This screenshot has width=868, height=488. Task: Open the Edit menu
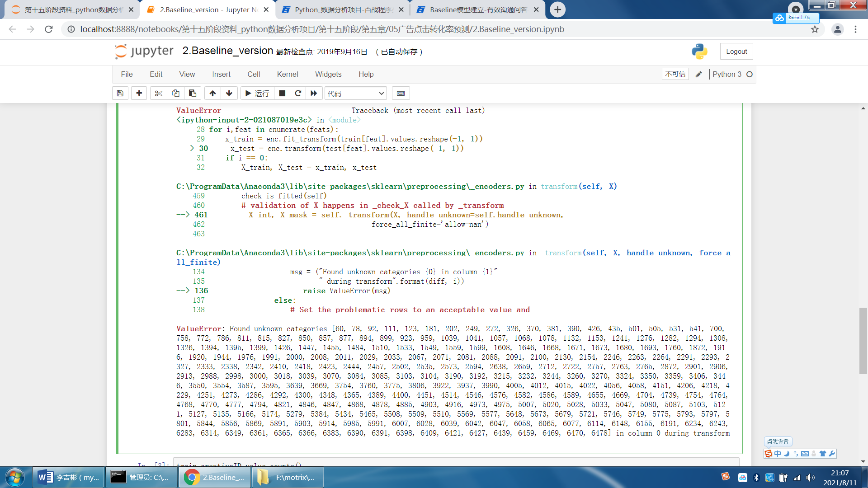pos(156,75)
